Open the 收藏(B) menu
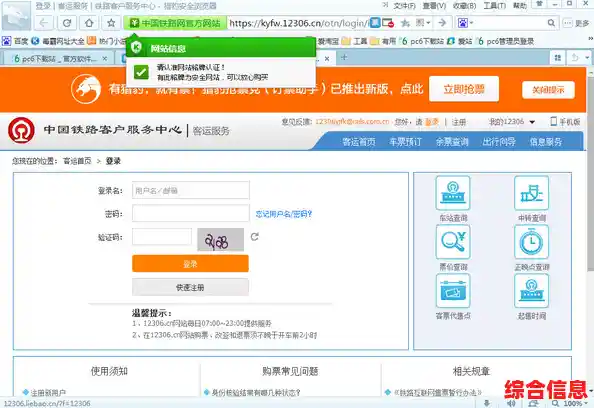This screenshot has height=408, width=594. (464, 6)
